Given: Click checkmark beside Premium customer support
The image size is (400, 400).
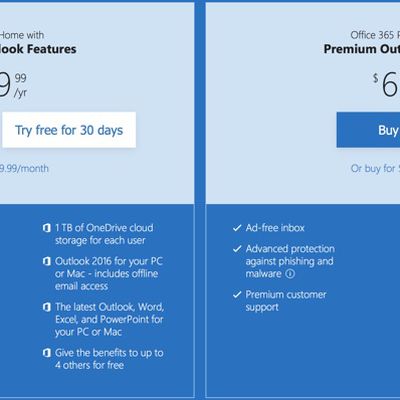Looking at the screenshot, I should pos(237,295).
